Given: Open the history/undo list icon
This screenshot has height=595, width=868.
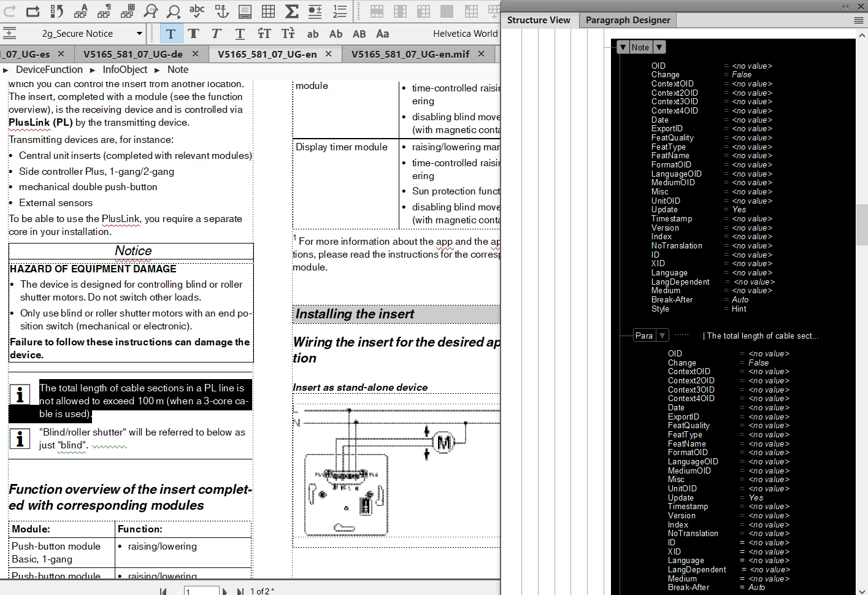Looking at the screenshot, I should pos(56,10).
